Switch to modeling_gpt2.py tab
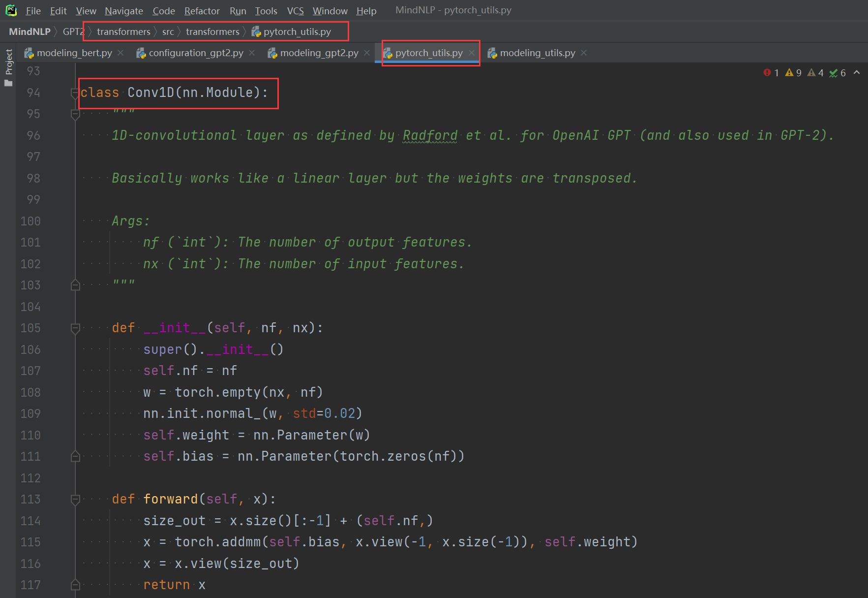Viewport: 868px width, 598px height. pyautogui.click(x=319, y=53)
